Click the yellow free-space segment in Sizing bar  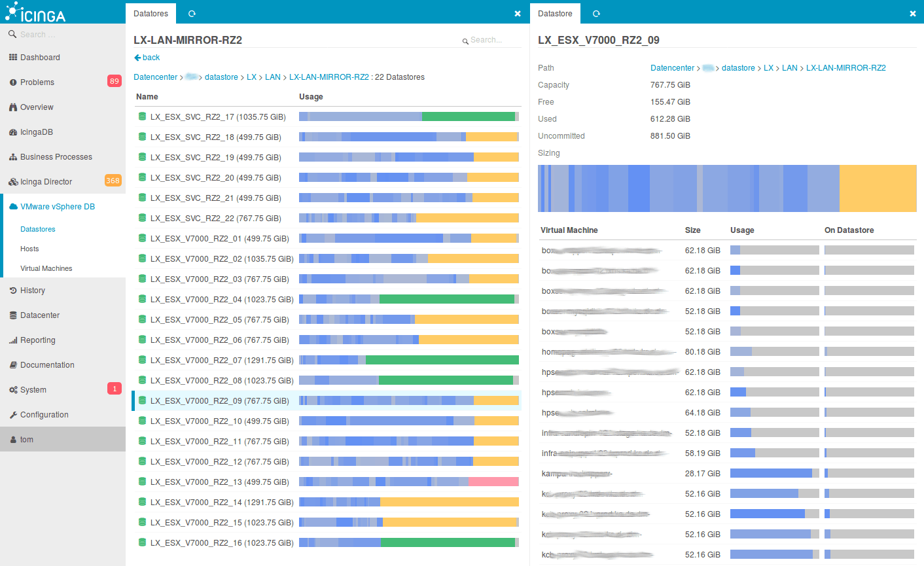point(878,188)
